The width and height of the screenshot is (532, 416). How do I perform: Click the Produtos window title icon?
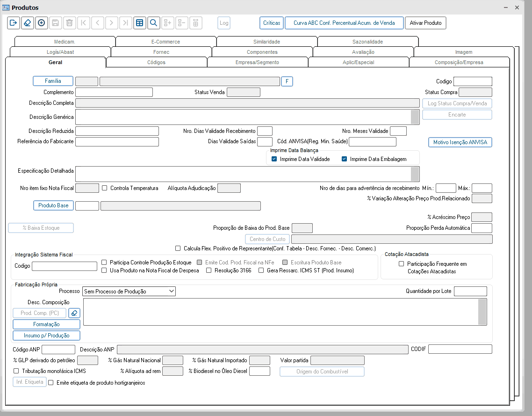pos(6,7)
